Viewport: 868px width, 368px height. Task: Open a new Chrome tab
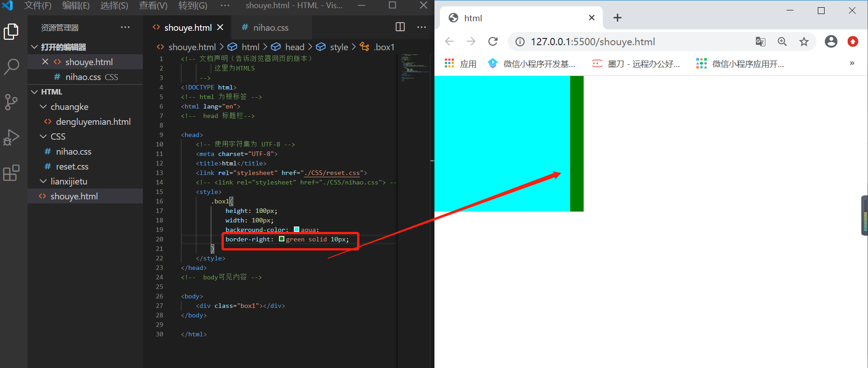pos(617,18)
